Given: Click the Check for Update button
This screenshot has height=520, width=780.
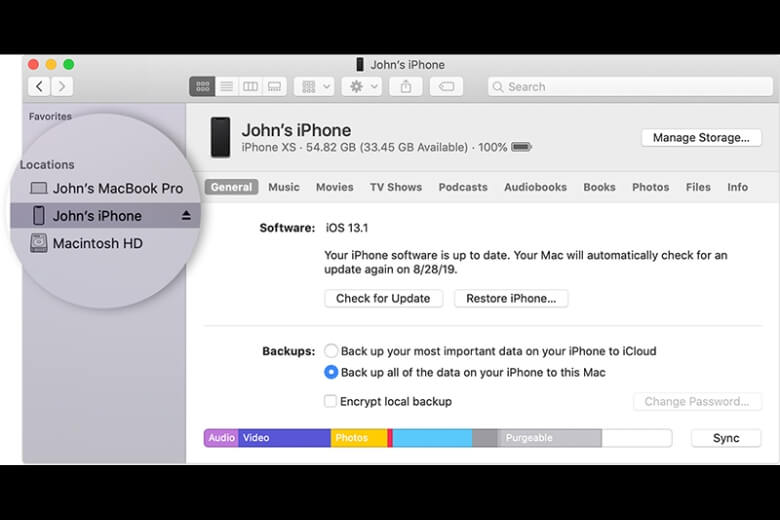Looking at the screenshot, I should click(x=384, y=299).
